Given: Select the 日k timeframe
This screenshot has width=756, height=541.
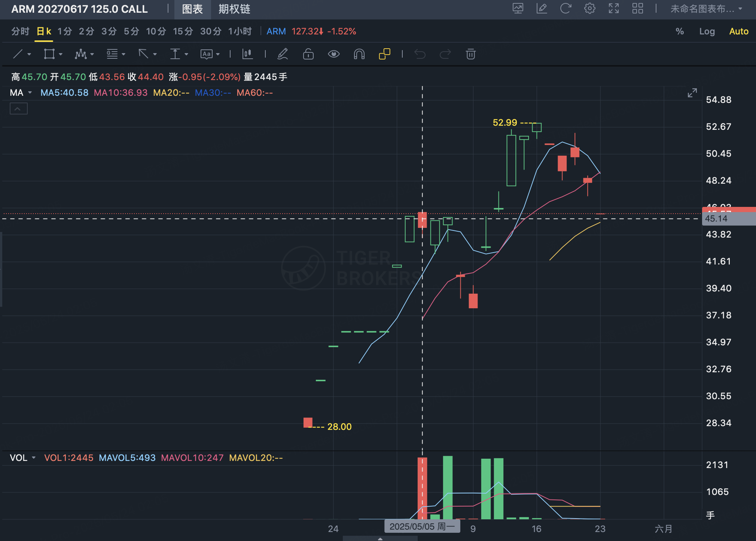Looking at the screenshot, I should coord(44,31).
